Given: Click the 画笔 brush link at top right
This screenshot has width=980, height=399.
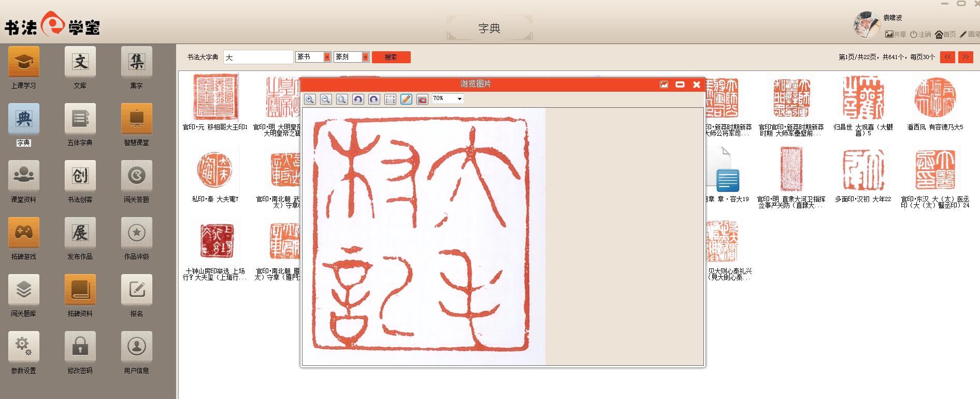Looking at the screenshot, I should coord(970,34).
